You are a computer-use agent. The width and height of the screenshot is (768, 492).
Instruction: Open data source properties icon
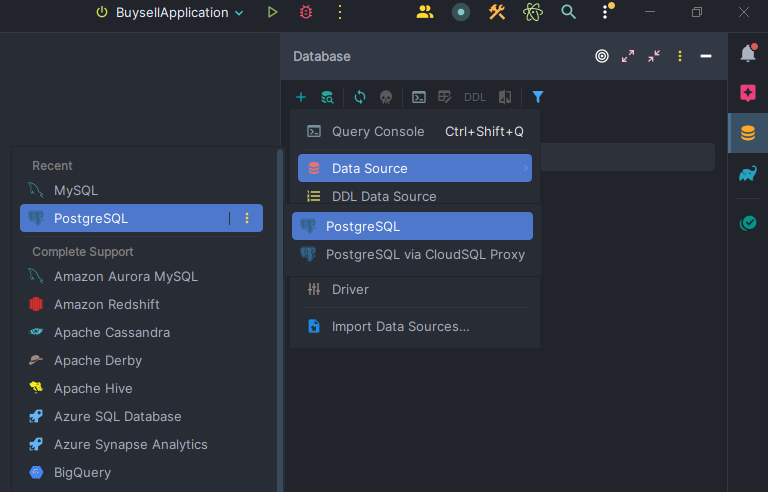327,97
